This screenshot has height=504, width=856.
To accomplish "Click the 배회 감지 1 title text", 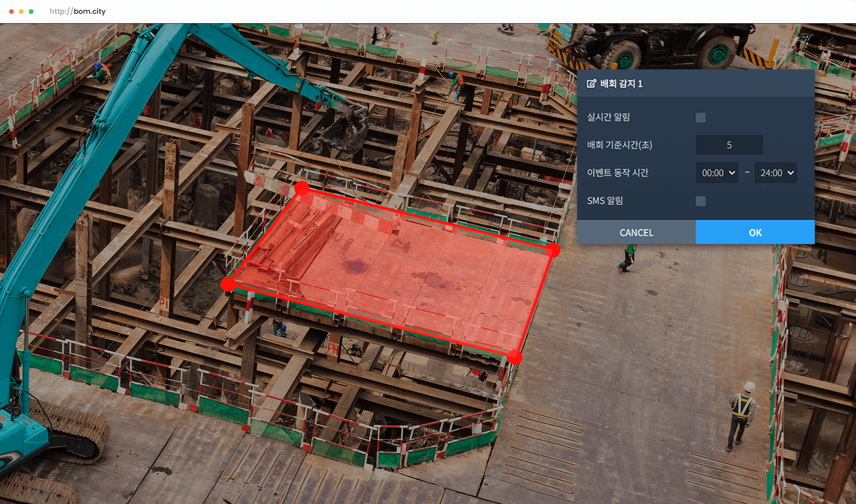I will pos(621,83).
